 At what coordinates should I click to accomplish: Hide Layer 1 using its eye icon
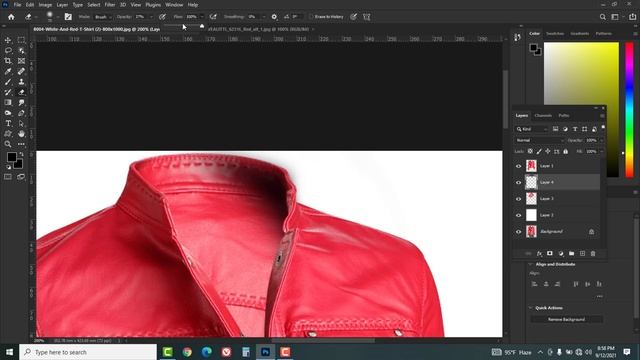click(x=518, y=166)
